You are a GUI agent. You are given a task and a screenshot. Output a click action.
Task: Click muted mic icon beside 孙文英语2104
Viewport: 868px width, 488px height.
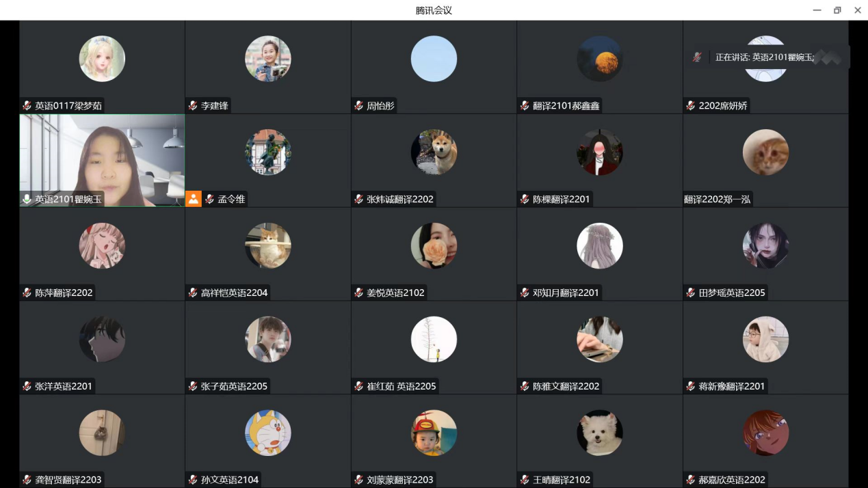pyautogui.click(x=193, y=480)
